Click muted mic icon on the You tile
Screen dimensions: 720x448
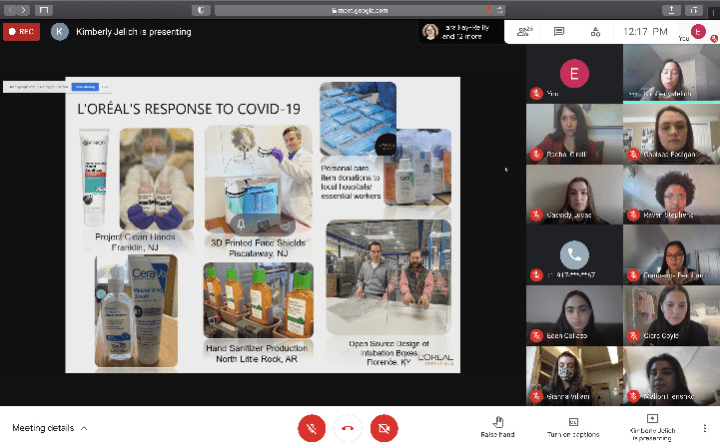coord(536,93)
